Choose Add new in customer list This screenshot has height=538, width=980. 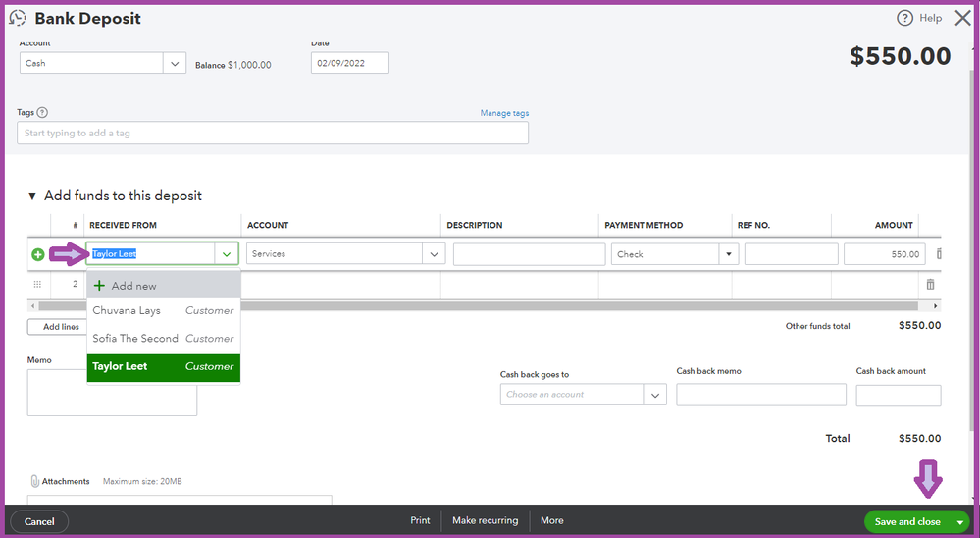[x=164, y=286]
